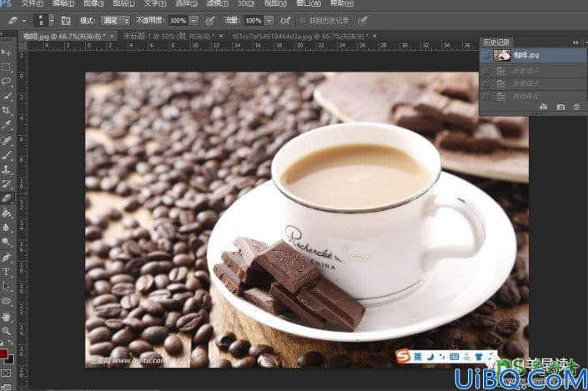
Task: Select the Eyedropper tool
Action: [x=6, y=124]
